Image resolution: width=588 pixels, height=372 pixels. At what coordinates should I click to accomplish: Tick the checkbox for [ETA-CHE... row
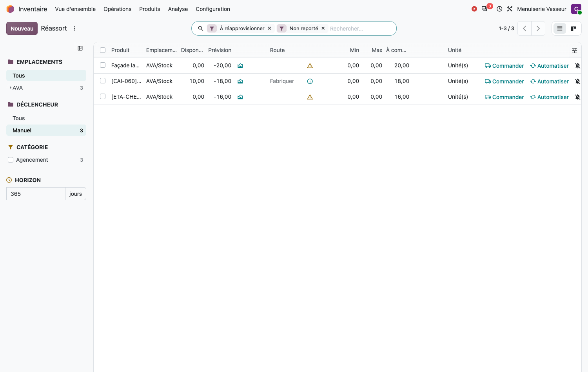103,97
